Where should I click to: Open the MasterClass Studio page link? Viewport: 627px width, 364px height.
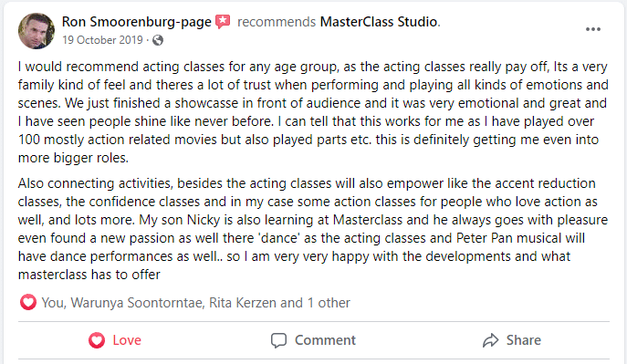pos(378,22)
